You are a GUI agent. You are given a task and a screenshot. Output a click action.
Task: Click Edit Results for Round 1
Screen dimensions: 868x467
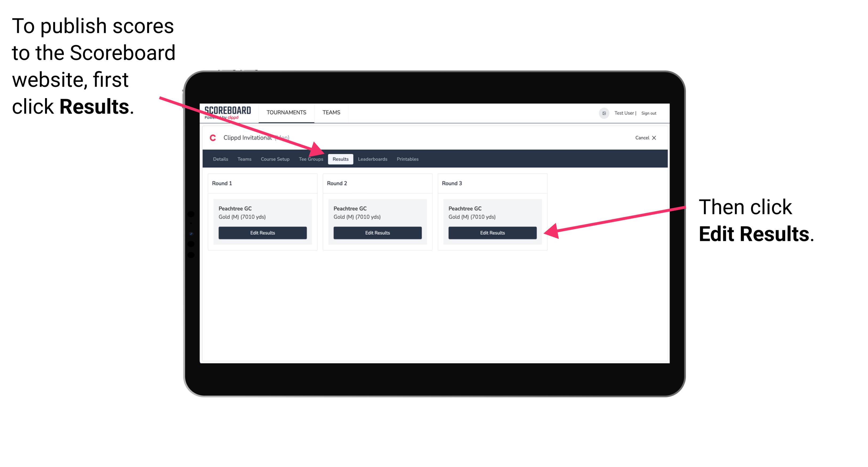click(262, 233)
